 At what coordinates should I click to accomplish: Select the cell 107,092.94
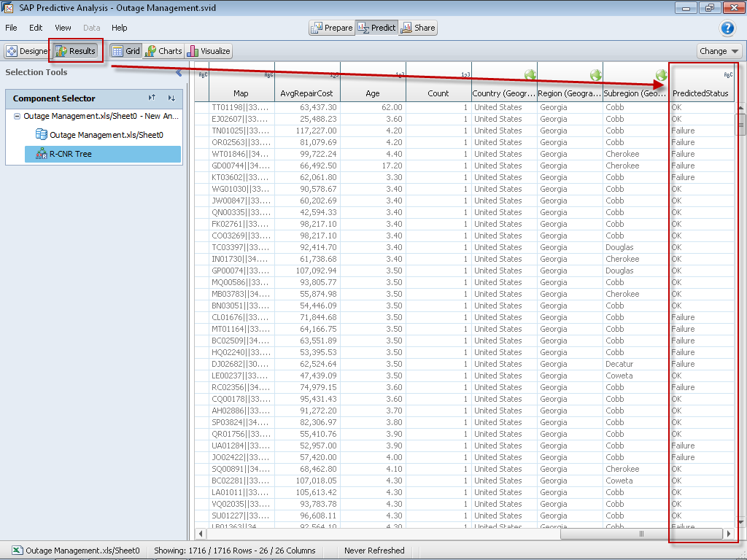coord(307,271)
